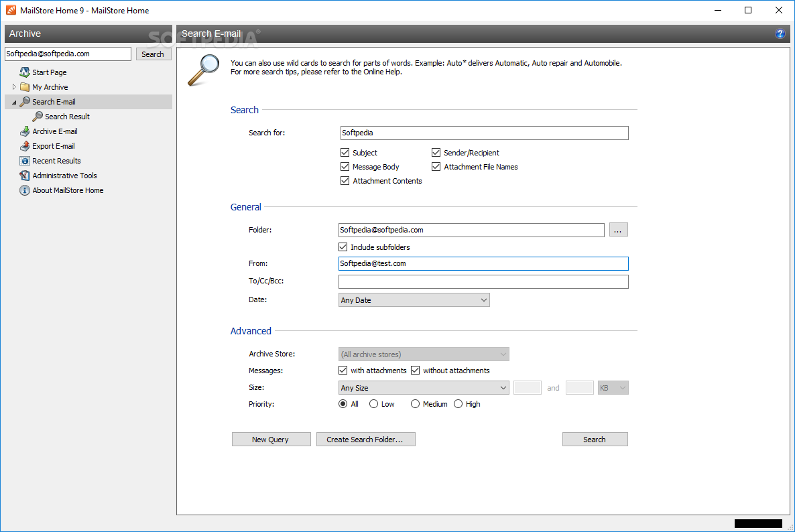Open the Archive Store dropdown
This screenshot has height=532, width=795.
(424, 354)
